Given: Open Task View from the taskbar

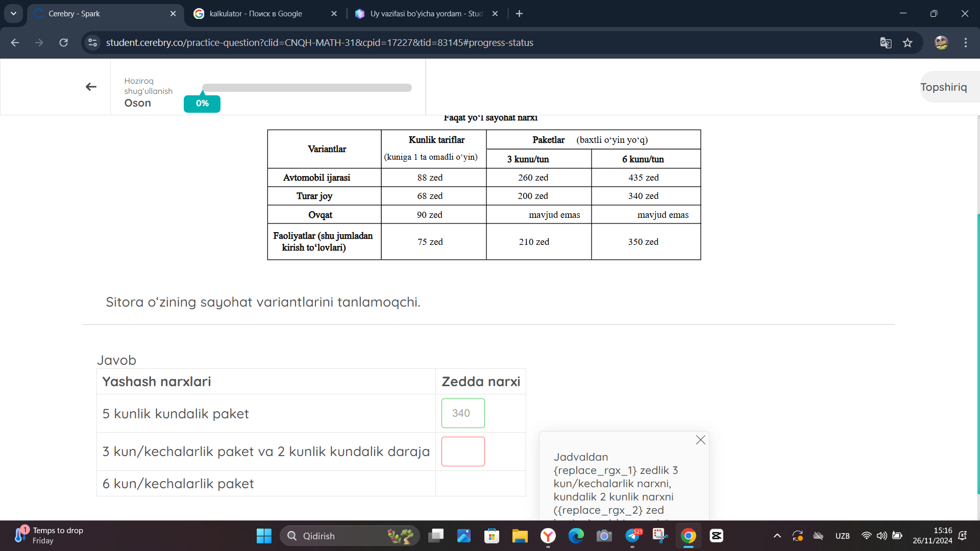Looking at the screenshot, I should pos(436,536).
